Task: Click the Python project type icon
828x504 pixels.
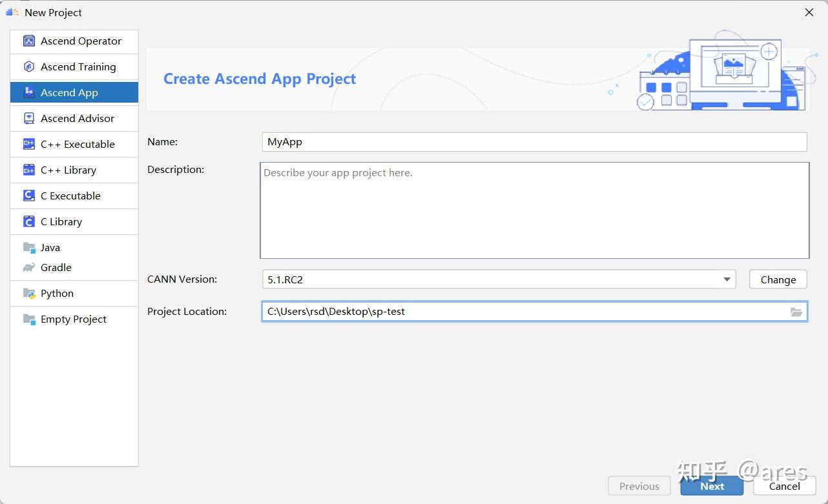Action: [x=28, y=294]
